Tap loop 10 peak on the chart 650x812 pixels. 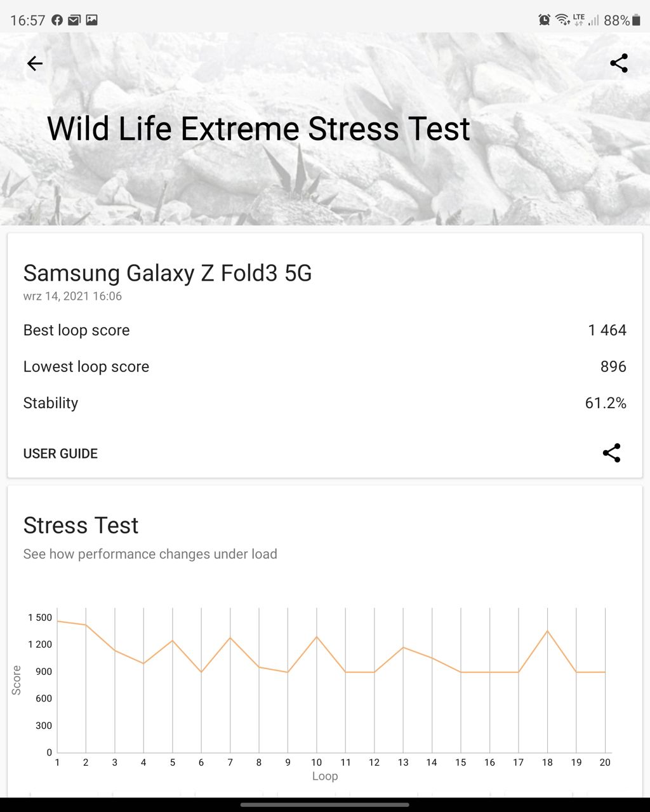(317, 637)
